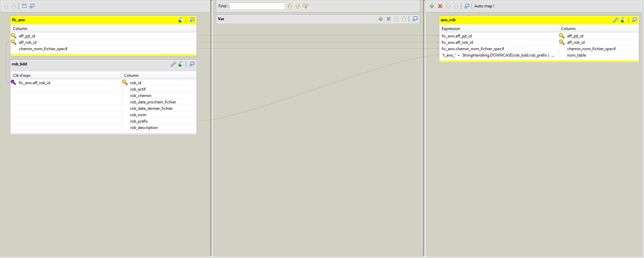The height and width of the screenshot is (258, 644).
Task: Toggle highlight all search results icon
Action: pos(305,6)
